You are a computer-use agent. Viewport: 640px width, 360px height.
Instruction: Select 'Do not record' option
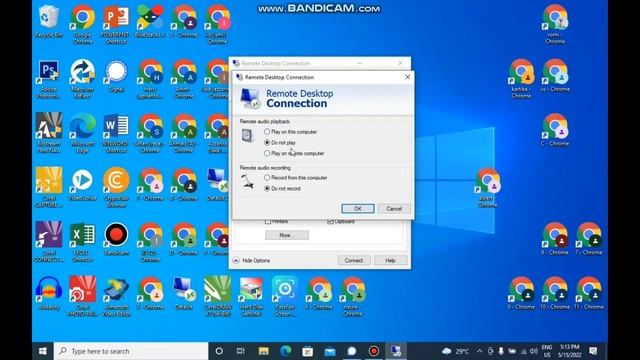pos(282,189)
